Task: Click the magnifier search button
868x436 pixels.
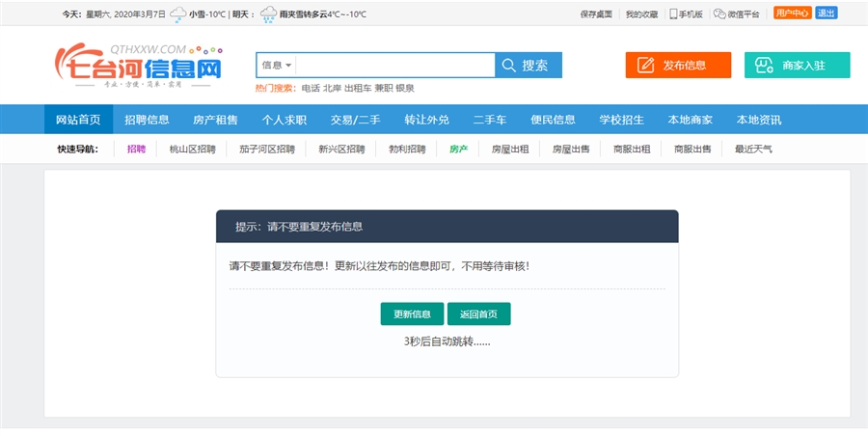Action: point(528,66)
